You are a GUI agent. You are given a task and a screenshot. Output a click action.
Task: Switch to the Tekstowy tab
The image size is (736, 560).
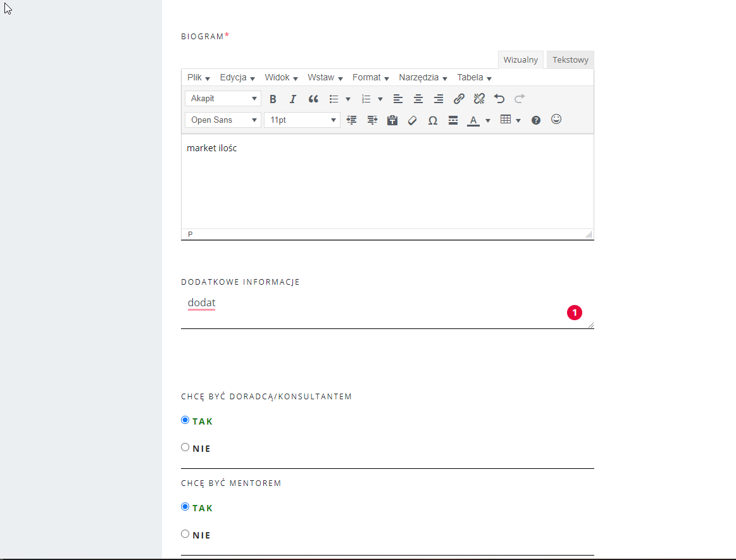click(x=570, y=60)
